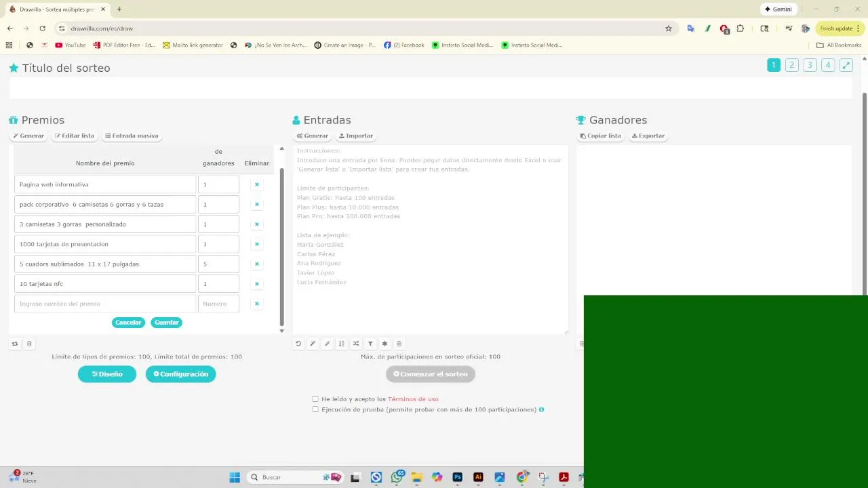868x488 pixels.
Task: Open Illustrator from the taskbar
Action: 478,477
